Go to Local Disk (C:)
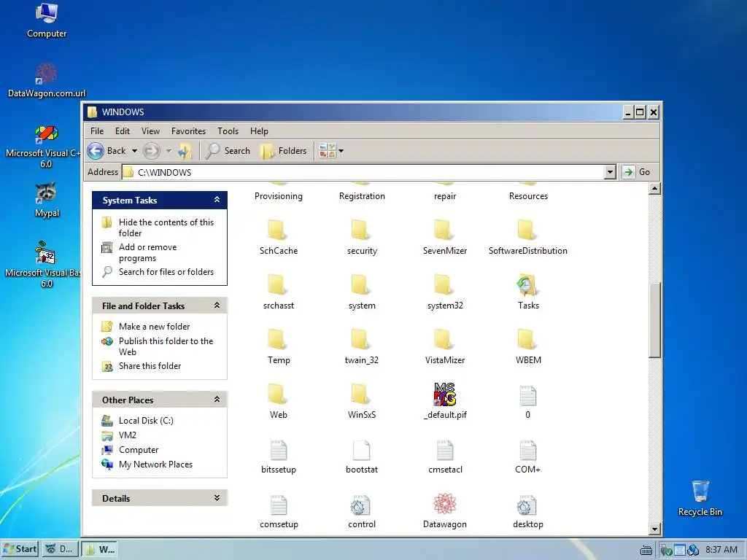Screen dimensions: 747x560 pos(146,421)
